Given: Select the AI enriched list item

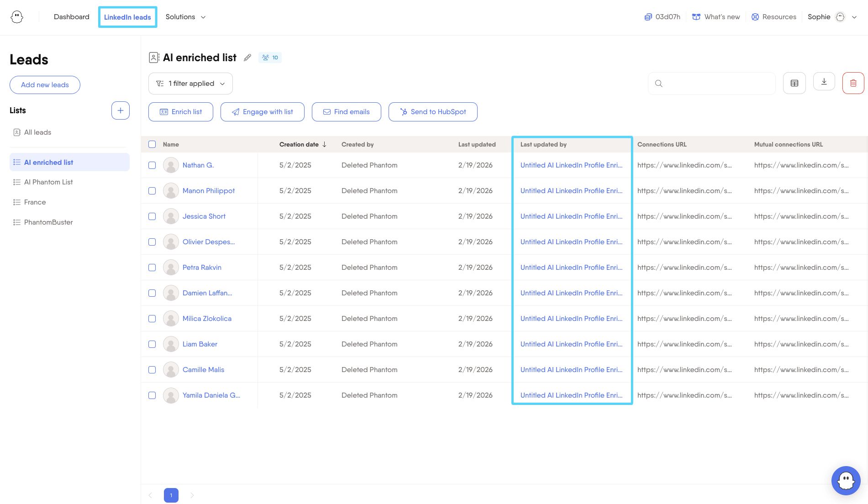Looking at the screenshot, I should click(x=69, y=162).
